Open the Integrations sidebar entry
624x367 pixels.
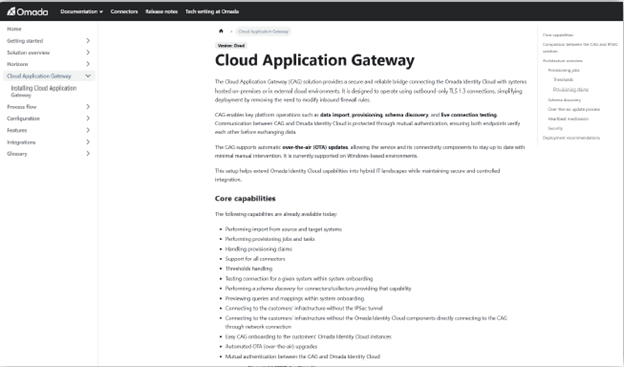pos(21,142)
